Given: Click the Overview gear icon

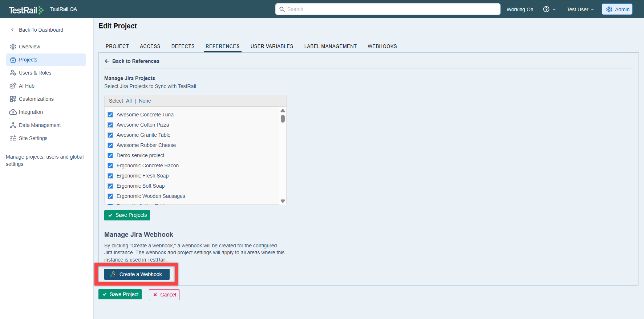Looking at the screenshot, I should pos(13,47).
